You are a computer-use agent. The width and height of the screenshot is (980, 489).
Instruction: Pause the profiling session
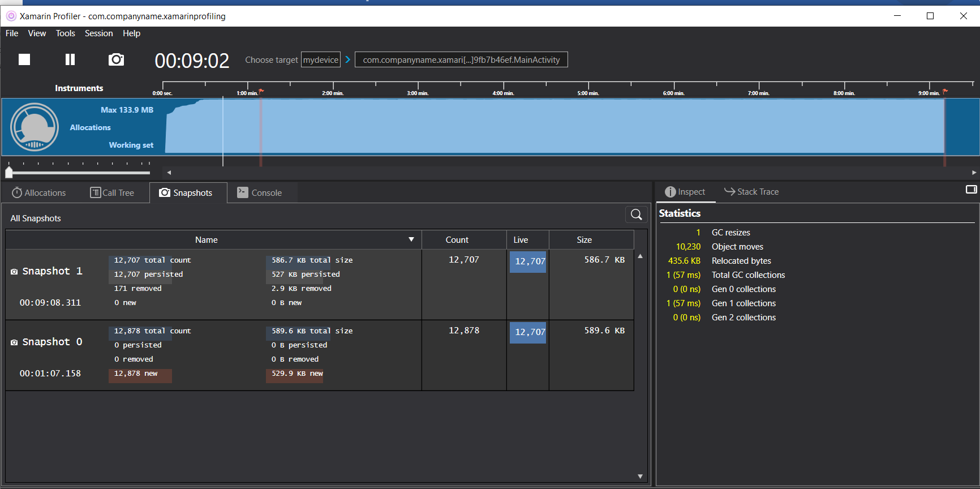(70, 59)
